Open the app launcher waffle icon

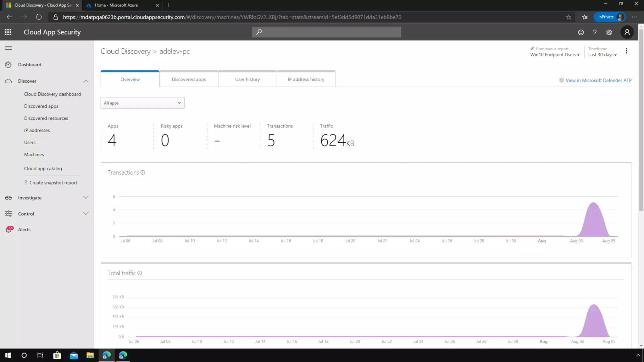[8, 32]
